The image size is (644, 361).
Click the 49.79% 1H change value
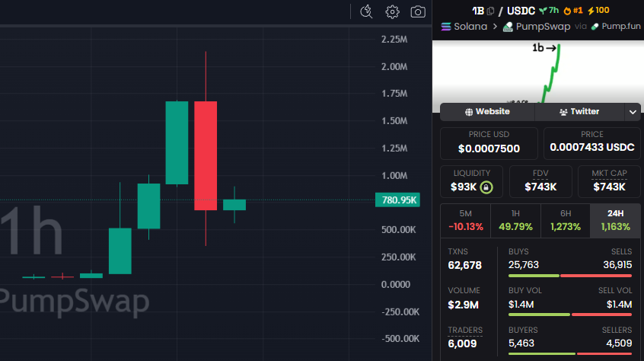pos(515,227)
